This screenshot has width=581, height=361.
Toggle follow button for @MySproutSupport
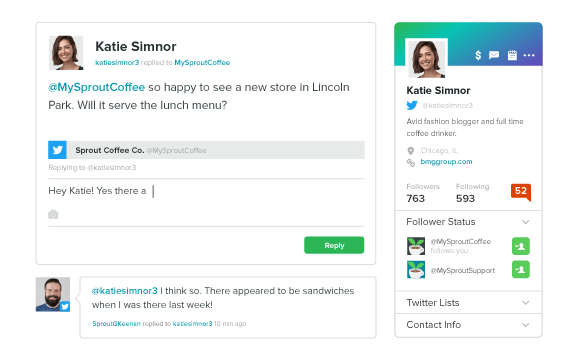click(x=521, y=269)
